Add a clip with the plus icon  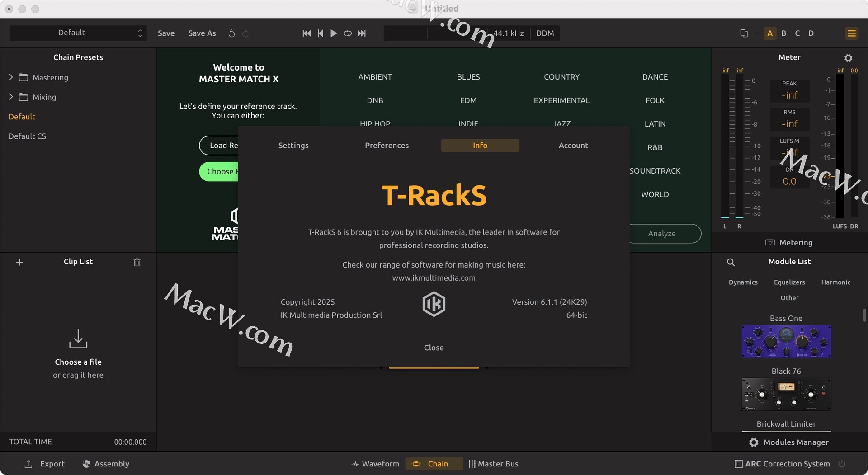point(19,262)
